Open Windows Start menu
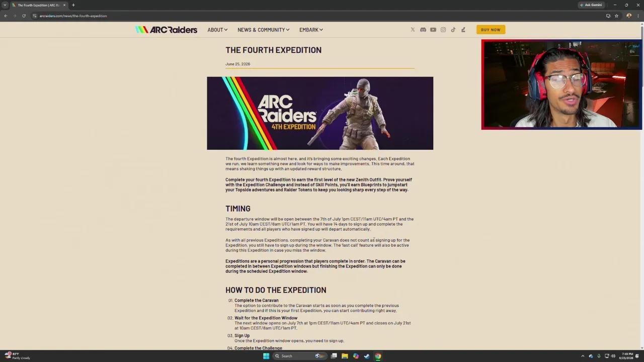This screenshot has height=362, width=644. tap(266, 356)
